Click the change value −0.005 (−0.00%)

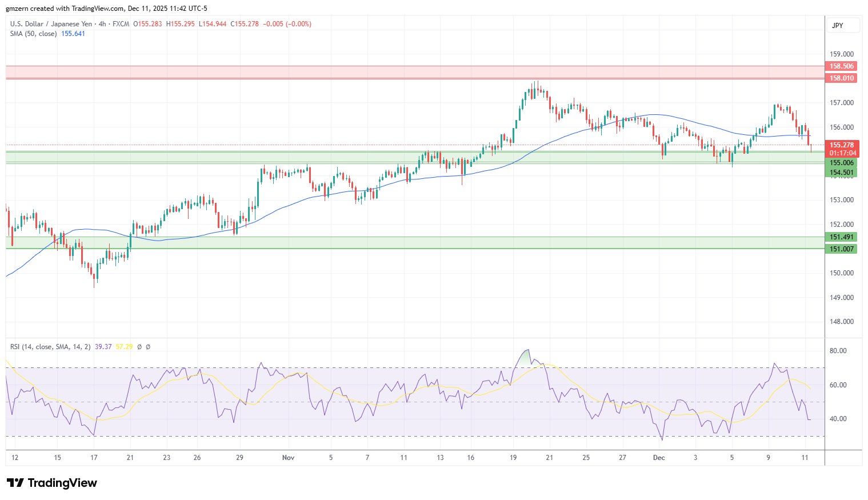pos(287,24)
